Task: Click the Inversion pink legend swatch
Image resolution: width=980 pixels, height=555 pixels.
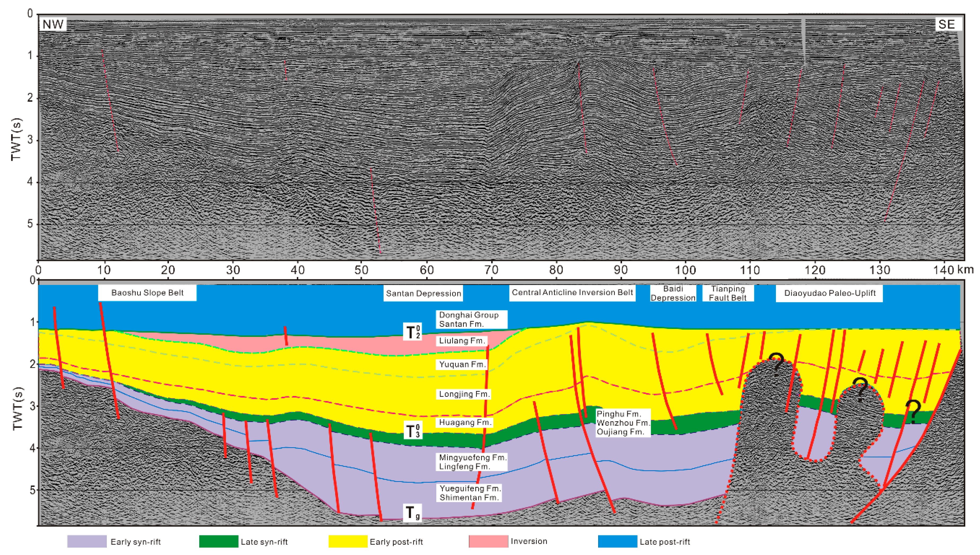Action: 488,541
